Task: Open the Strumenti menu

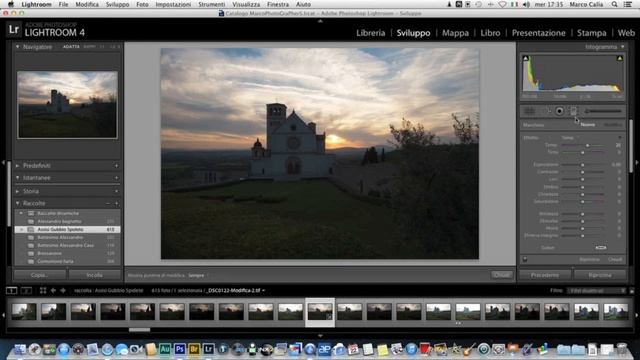Action: coord(211,4)
